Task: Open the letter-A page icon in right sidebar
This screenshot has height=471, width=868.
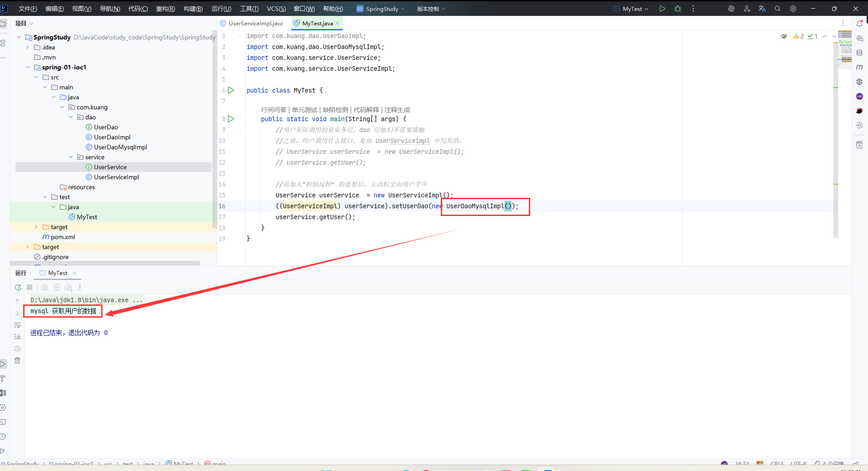Action: point(859,145)
